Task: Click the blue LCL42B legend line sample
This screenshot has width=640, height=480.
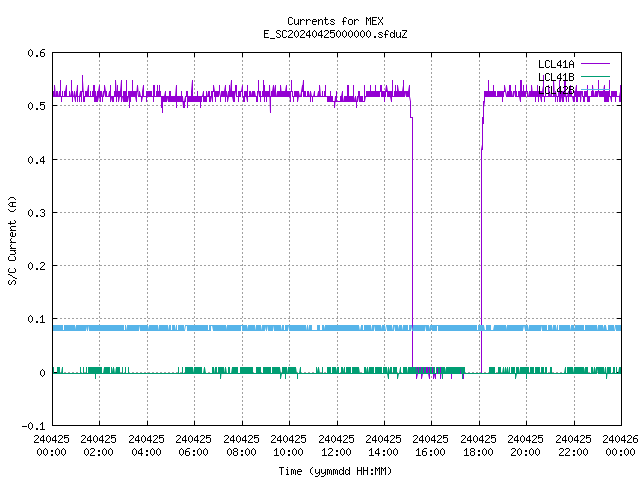Action: 595,89
